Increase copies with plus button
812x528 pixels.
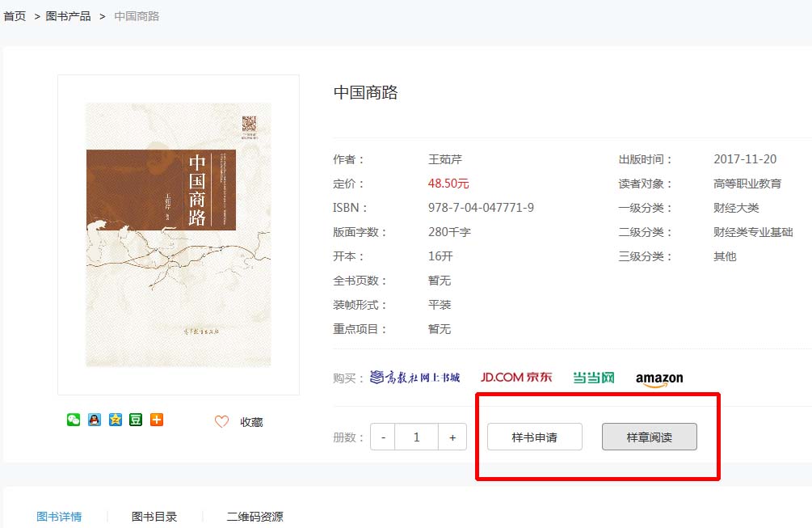(x=452, y=437)
